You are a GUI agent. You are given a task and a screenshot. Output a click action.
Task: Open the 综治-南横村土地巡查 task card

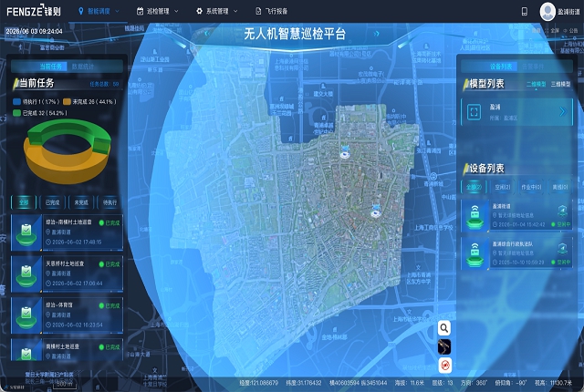point(67,232)
